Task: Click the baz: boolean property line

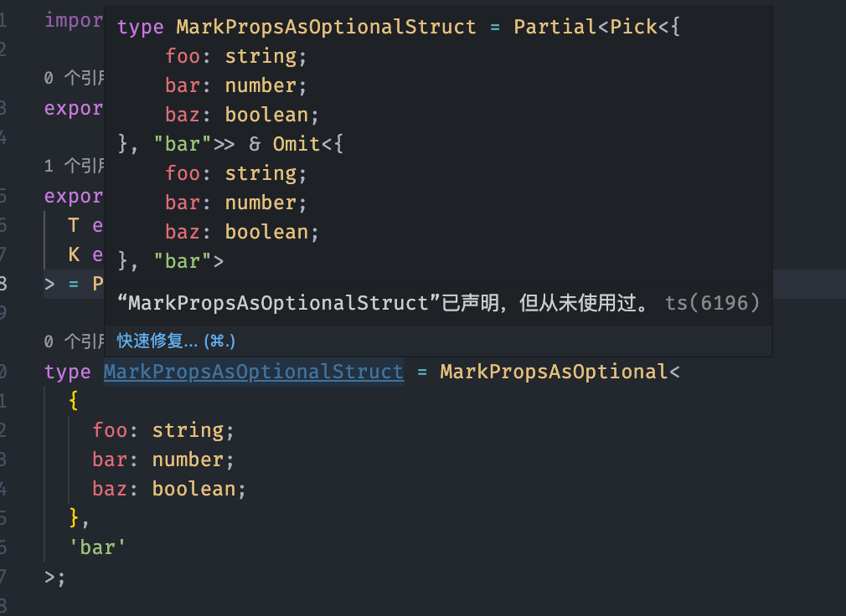Action: [169, 489]
